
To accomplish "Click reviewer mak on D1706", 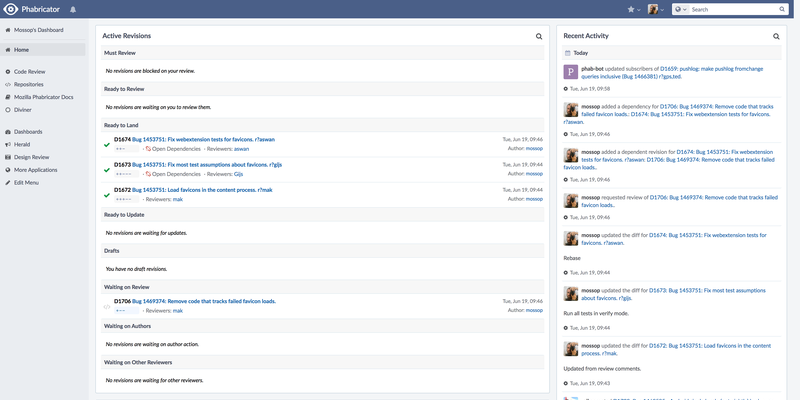I will (178, 310).
